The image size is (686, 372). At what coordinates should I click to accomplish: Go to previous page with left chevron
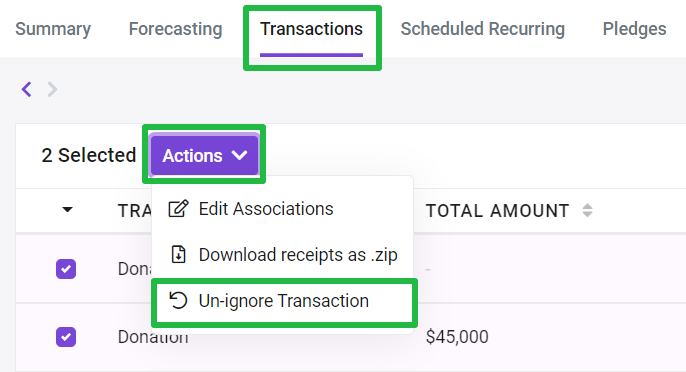coord(27,89)
